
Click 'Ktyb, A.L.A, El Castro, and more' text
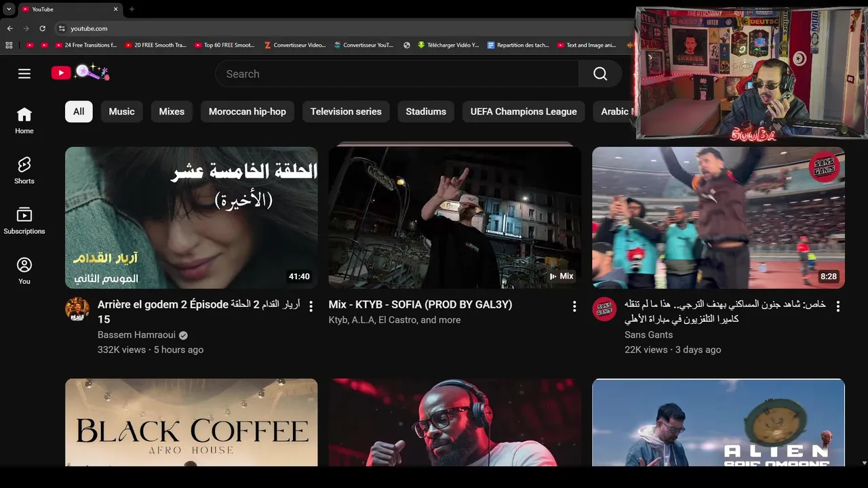coord(395,320)
